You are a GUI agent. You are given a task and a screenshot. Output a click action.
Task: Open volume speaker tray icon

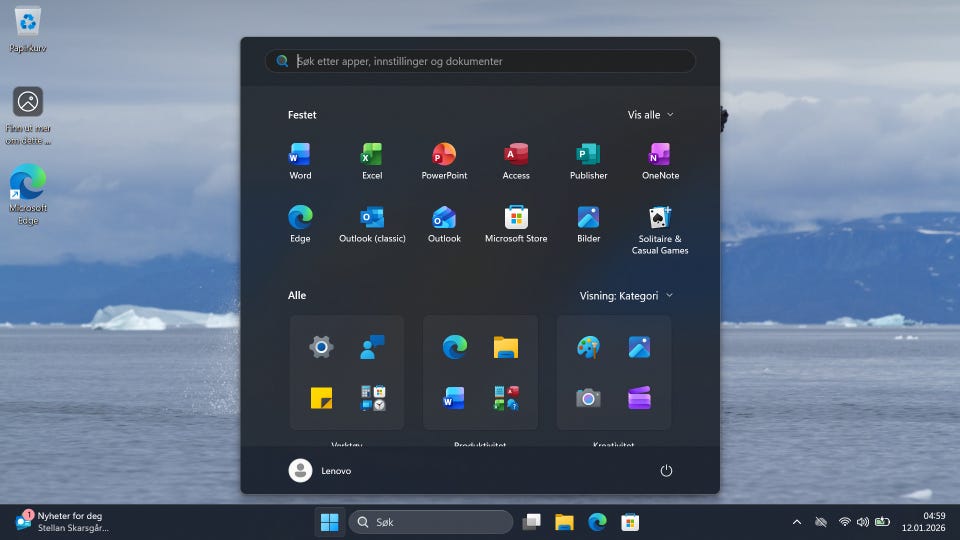pyautogui.click(x=863, y=522)
